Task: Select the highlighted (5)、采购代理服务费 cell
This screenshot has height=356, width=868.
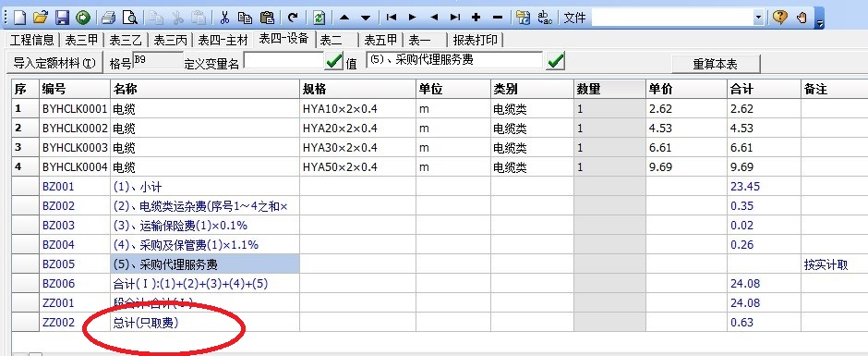Action: coord(205,264)
